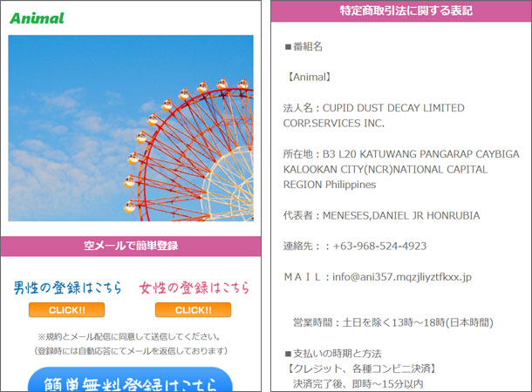Image resolution: width=532 pixels, height=392 pixels.
Task: Click the 【Animal】 program name text
Action: pos(306,77)
